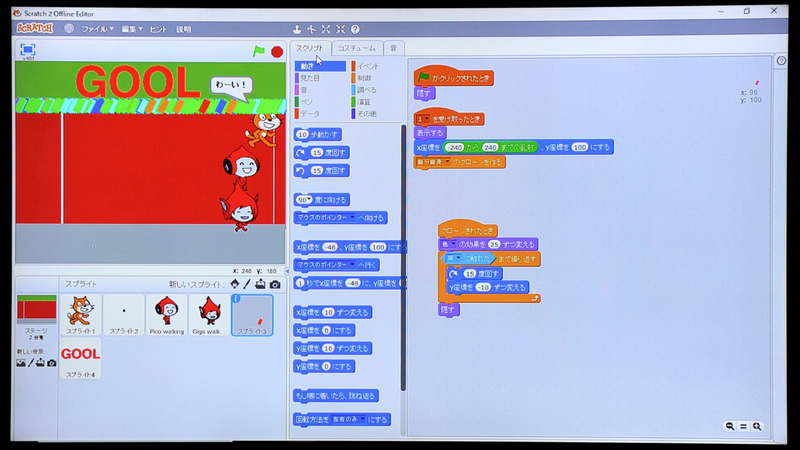Upload backdrop from file icon

point(40,363)
